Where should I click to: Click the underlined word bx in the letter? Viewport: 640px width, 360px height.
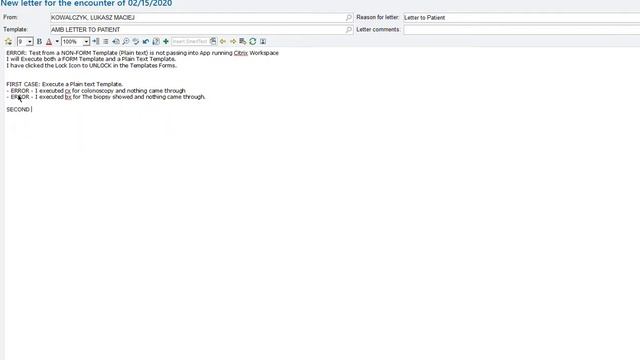(x=68, y=97)
